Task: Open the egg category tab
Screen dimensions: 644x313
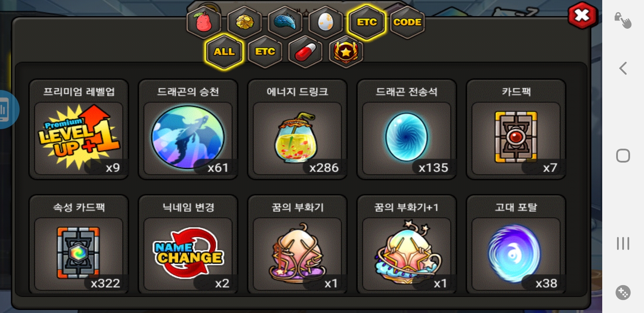Action: 325,22
